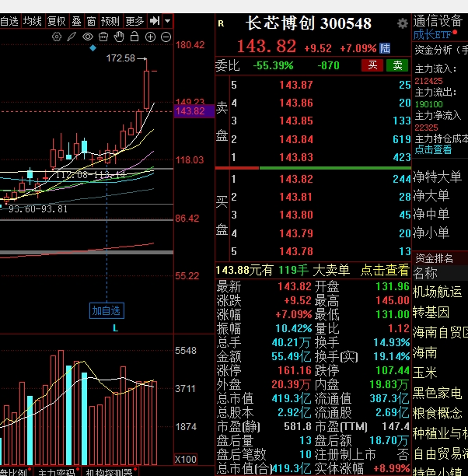Viewport: 468px width, 476px height.
Task: Click the 委比 -55.39% value
Action: (273, 65)
